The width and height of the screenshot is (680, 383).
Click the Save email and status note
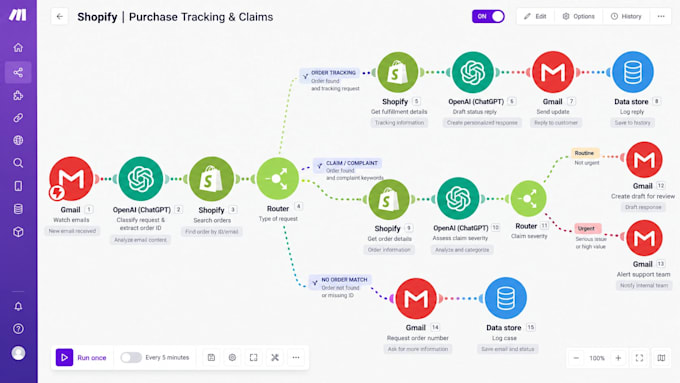(x=507, y=349)
